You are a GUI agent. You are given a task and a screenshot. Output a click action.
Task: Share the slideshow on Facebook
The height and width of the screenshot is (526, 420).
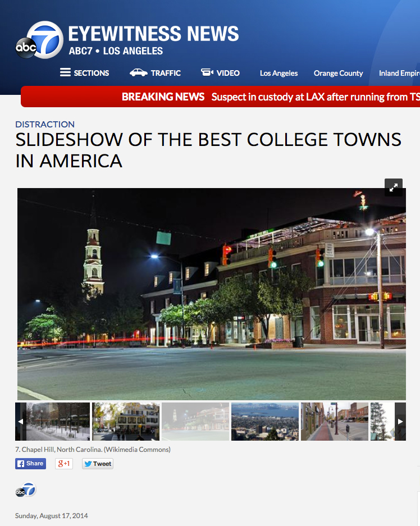(x=30, y=464)
